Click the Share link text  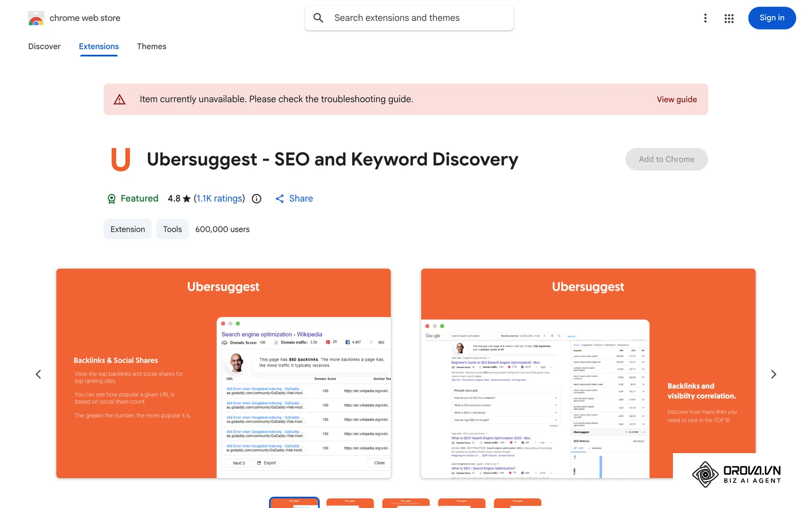[x=301, y=199]
